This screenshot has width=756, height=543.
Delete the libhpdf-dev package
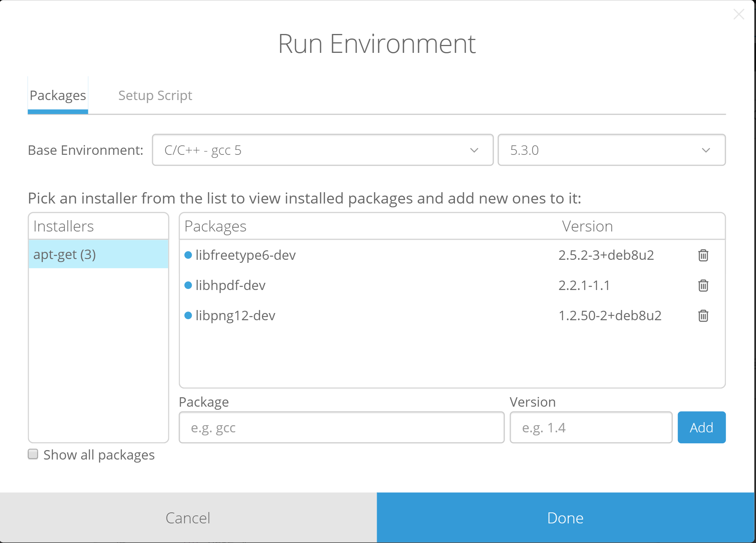point(703,285)
